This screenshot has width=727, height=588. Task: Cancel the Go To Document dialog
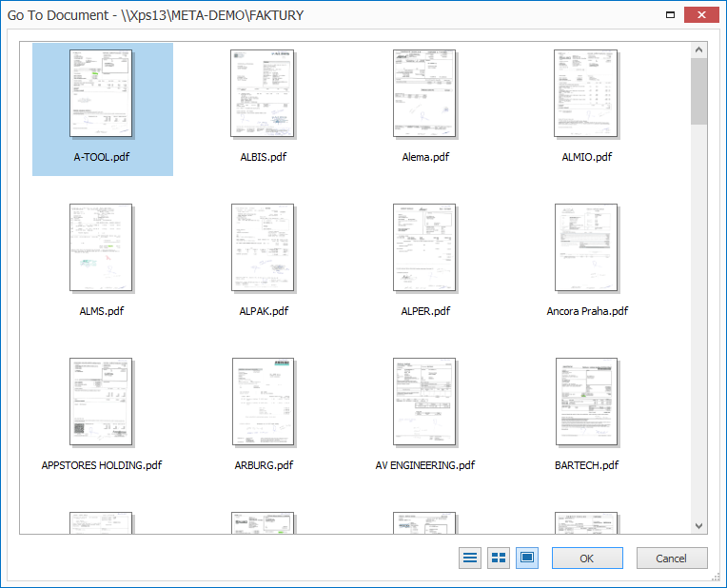tap(672, 558)
